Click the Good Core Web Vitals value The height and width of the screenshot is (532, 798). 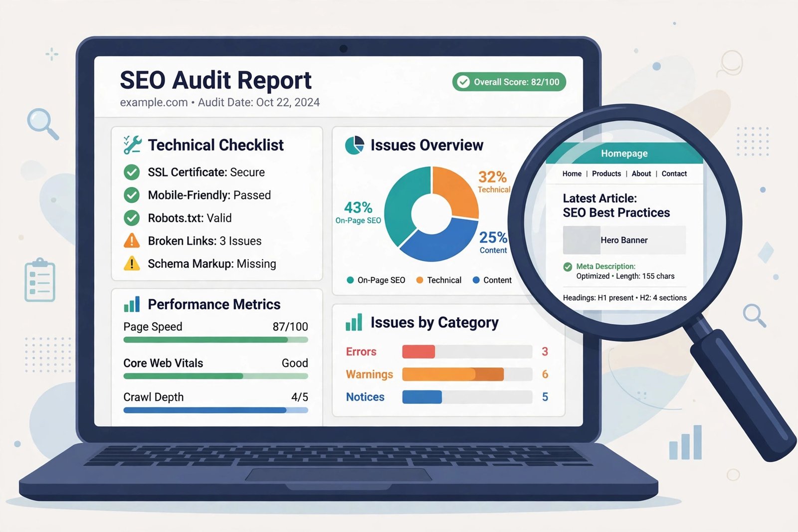click(x=295, y=363)
